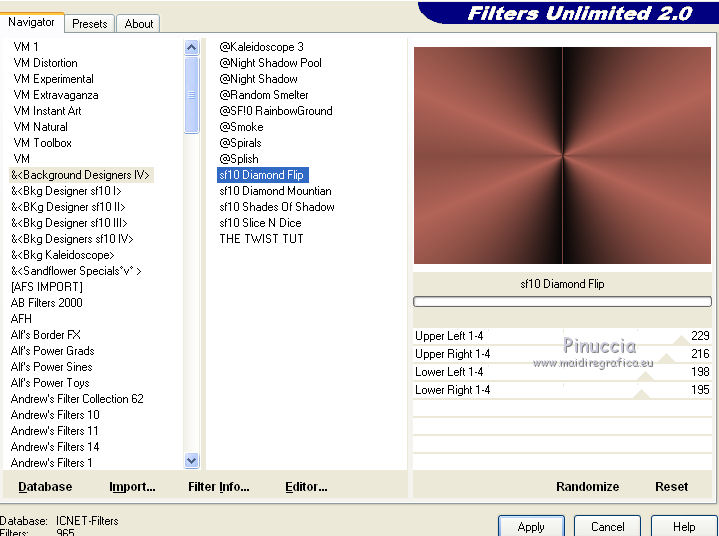Select AB Filters 2000 category

pyautogui.click(x=47, y=303)
